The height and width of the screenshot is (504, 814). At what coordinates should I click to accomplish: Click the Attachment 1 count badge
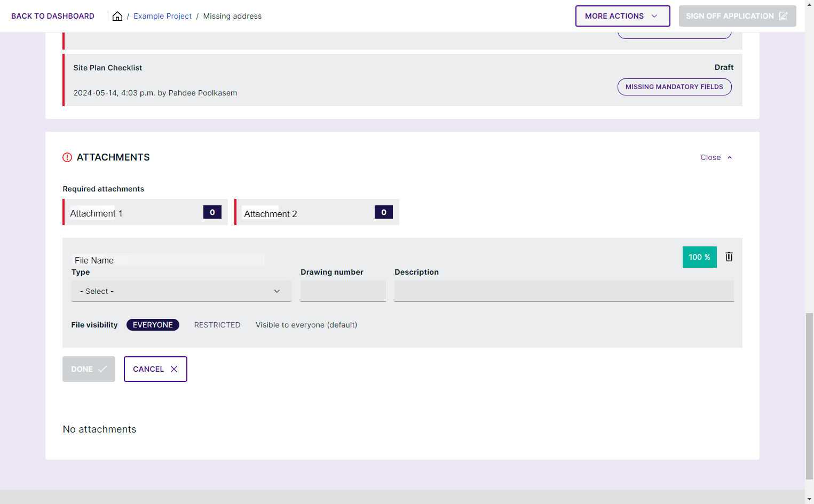(212, 212)
